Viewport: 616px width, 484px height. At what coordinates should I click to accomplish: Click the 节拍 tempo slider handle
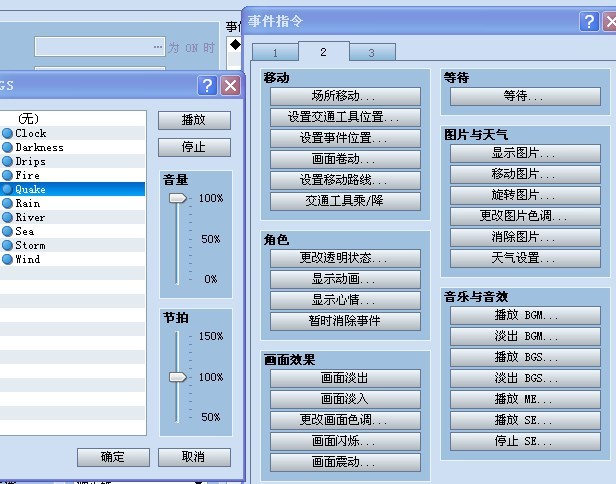[x=178, y=377]
